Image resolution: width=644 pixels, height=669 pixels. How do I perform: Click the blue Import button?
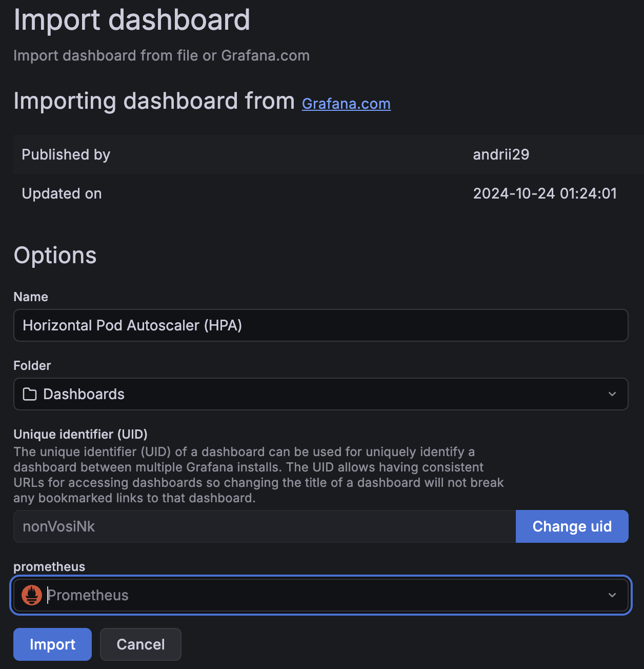[52, 644]
